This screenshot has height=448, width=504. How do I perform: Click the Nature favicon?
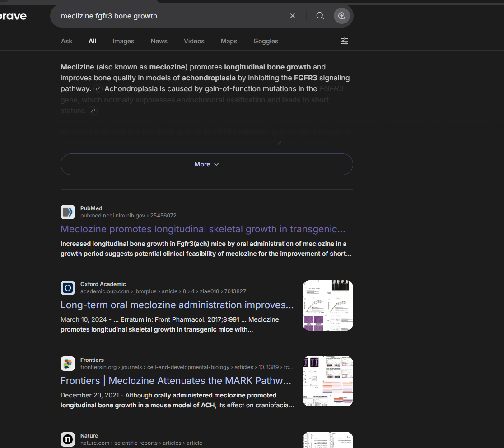[x=68, y=439]
